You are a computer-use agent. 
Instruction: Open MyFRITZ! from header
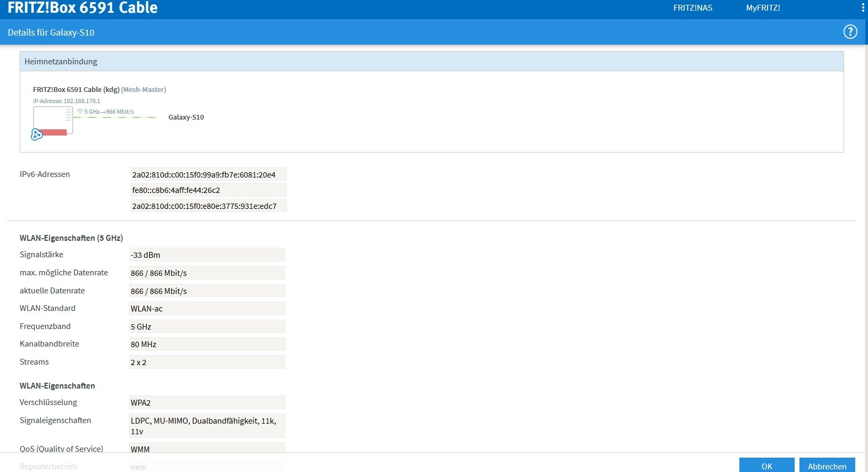(x=763, y=8)
